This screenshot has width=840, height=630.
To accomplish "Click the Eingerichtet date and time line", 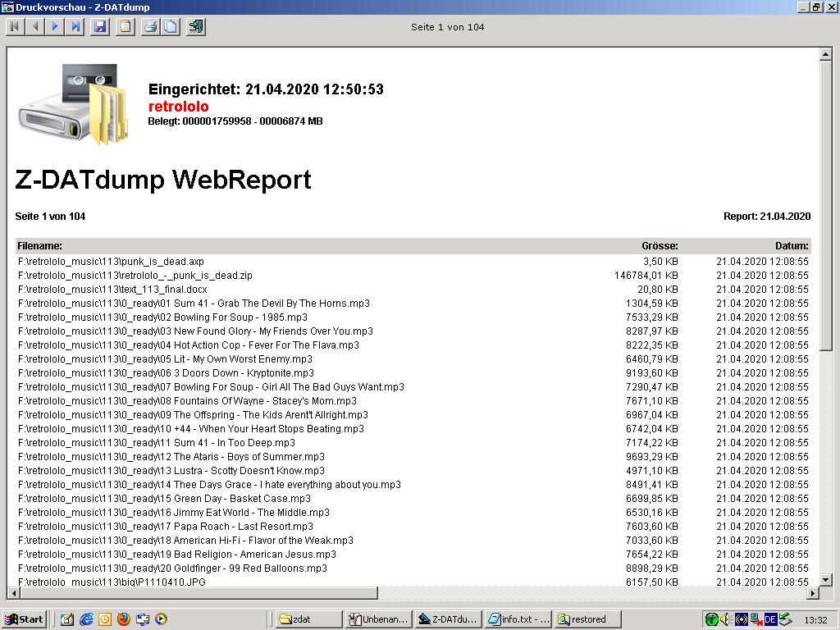I will click(x=266, y=89).
